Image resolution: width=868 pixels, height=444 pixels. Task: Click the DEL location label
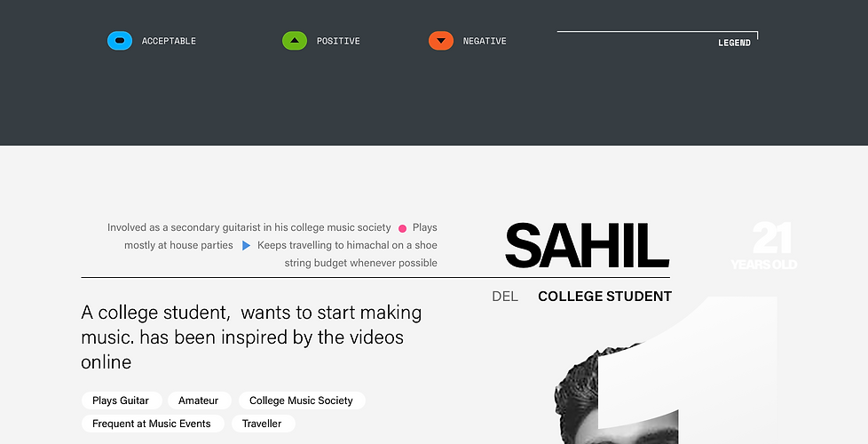[504, 297]
